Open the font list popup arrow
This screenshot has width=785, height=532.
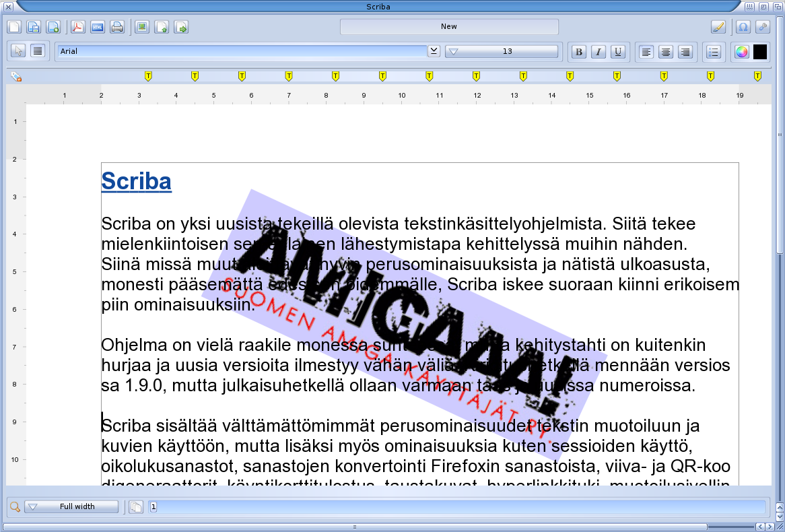[434, 51]
